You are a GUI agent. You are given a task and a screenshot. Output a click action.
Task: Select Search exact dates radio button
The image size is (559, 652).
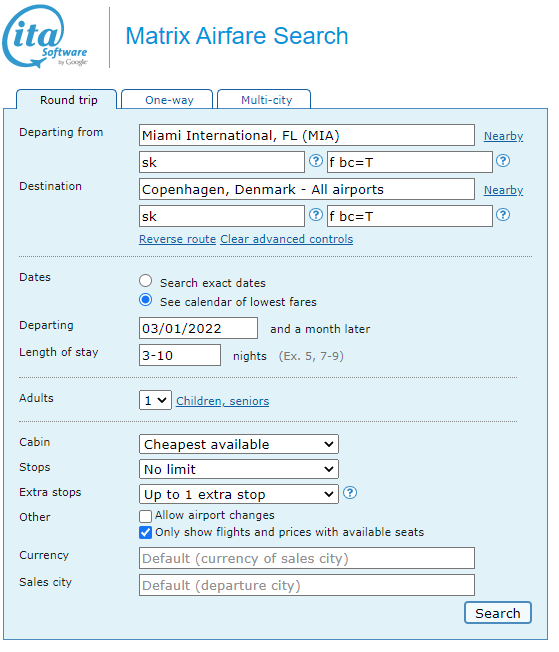coord(146,281)
